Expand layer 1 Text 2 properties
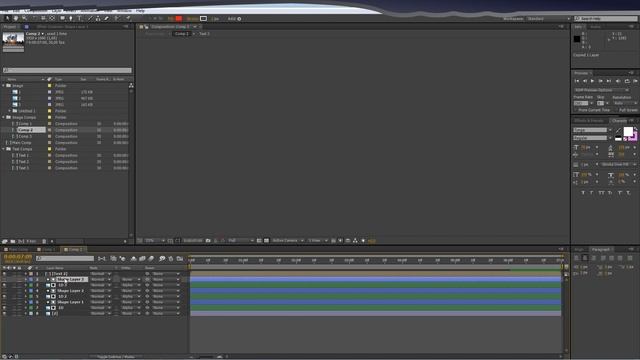This screenshot has width=640, height=360. point(26,273)
